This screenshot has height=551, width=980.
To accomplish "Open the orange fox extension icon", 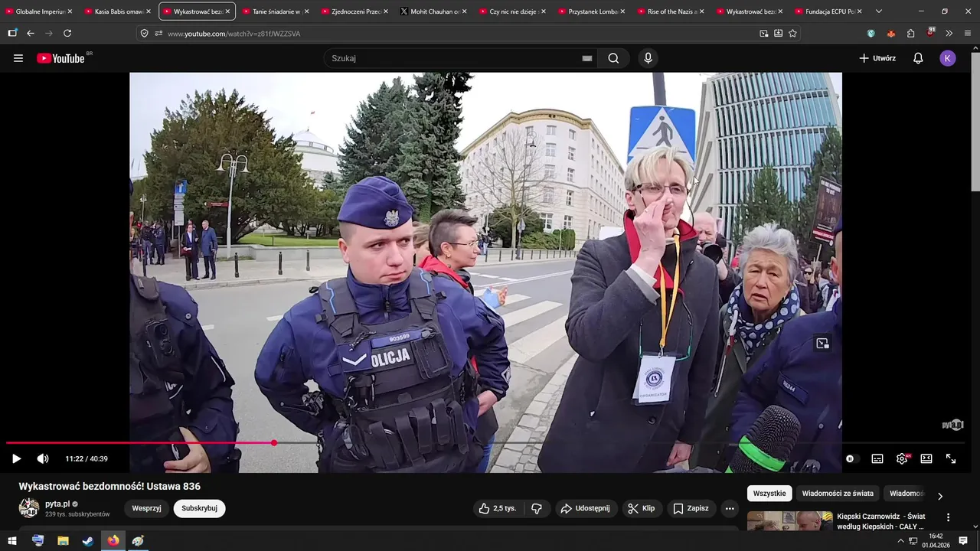I will 891,34.
